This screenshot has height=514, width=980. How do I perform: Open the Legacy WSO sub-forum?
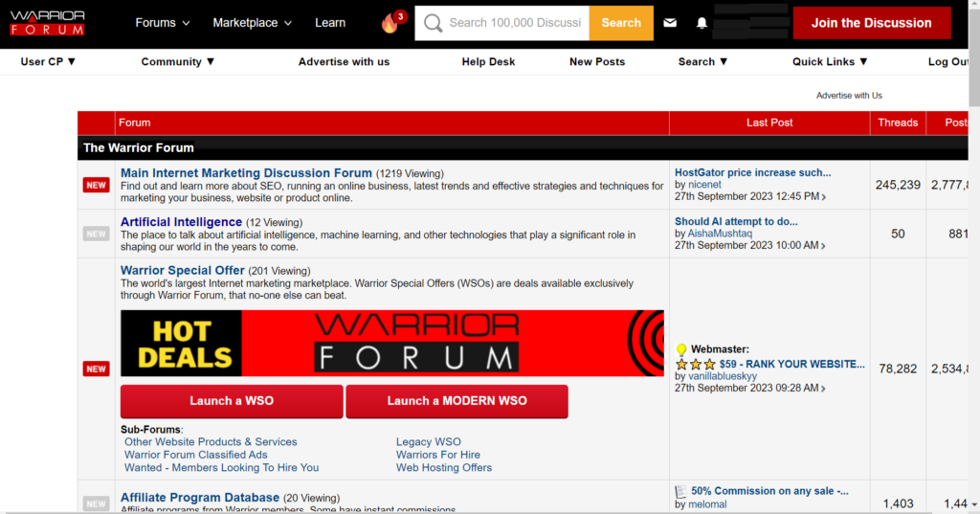click(428, 442)
